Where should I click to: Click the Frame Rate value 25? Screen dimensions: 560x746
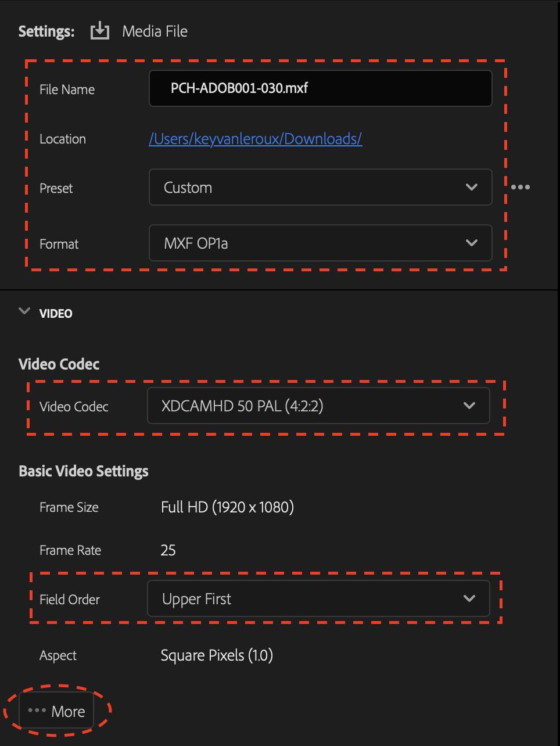pos(168,550)
